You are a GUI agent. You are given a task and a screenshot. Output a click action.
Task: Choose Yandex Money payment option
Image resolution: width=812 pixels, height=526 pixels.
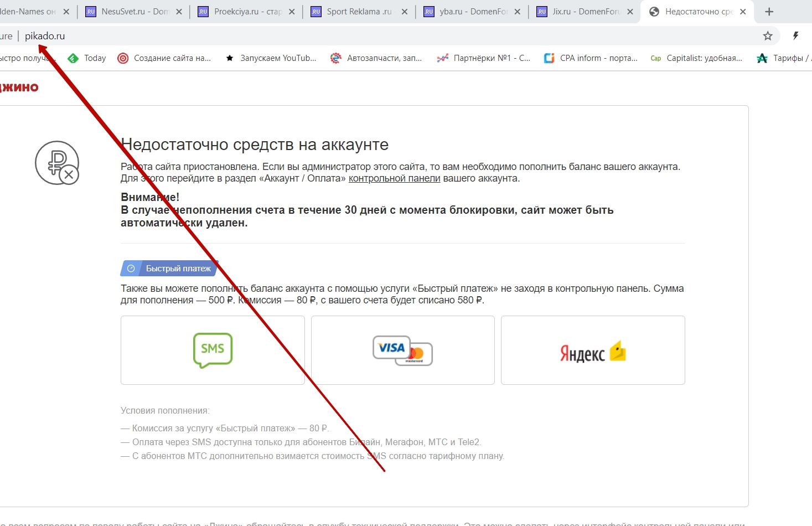coord(592,350)
